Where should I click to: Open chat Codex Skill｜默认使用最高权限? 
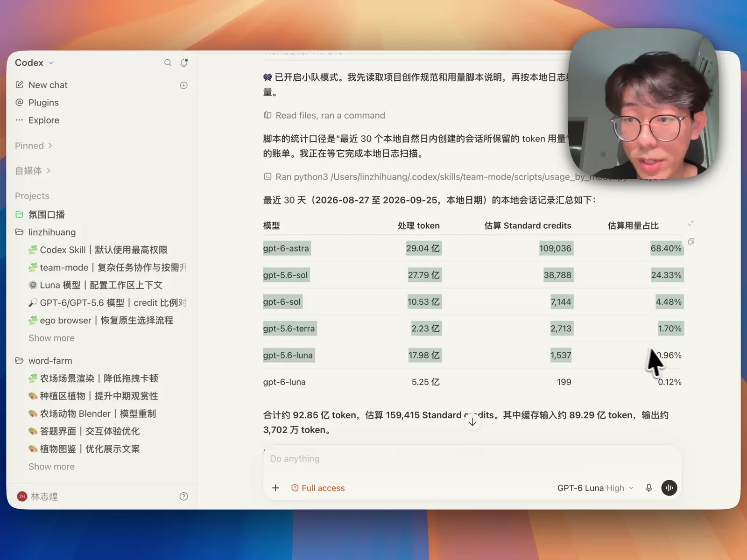point(98,250)
